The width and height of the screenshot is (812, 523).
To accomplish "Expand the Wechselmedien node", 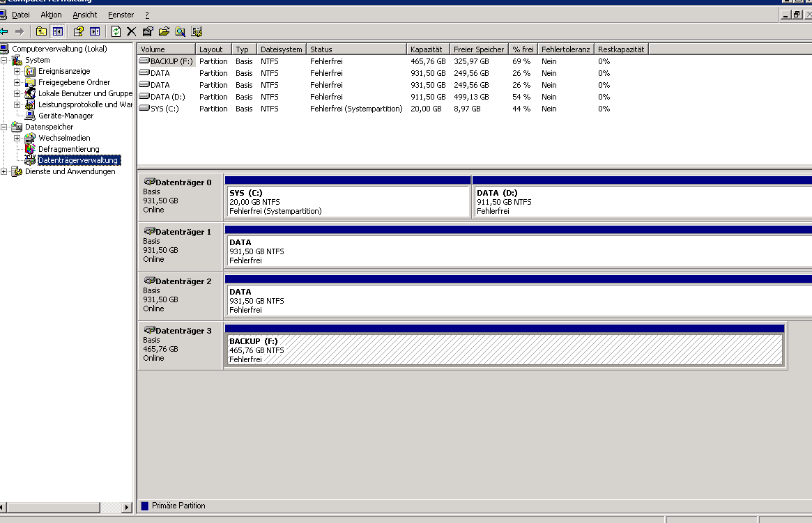I will click(17, 138).
